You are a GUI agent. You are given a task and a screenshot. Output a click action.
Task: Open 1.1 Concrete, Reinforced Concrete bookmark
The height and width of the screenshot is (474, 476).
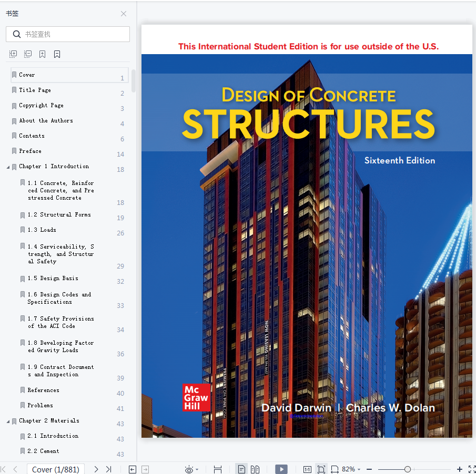(x=60, y=190)
